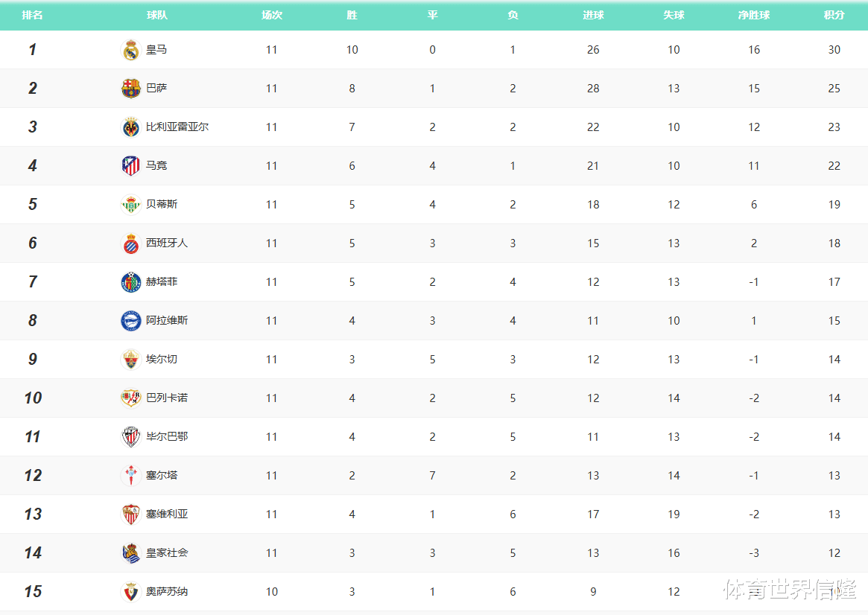Click the 净胜球 column header
The image size is (868, 615).
(x=753, y=15)
